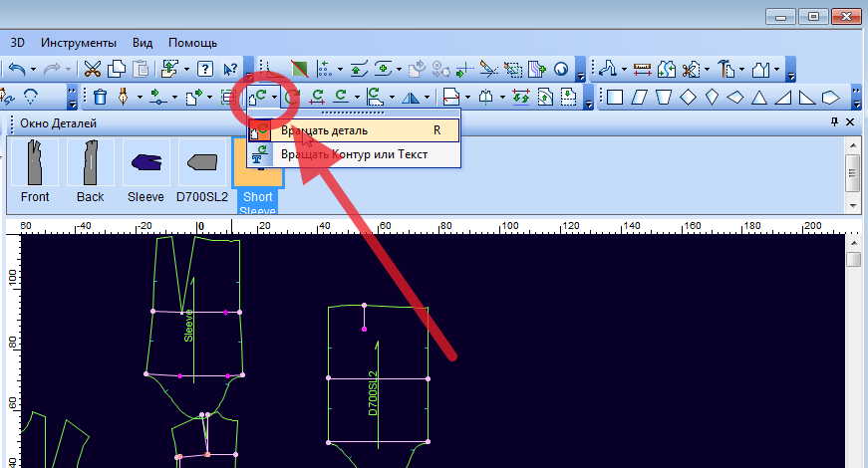Open dropdown next to pen nib tool
This screenshot has width=868, height=468.
(139, 98)
